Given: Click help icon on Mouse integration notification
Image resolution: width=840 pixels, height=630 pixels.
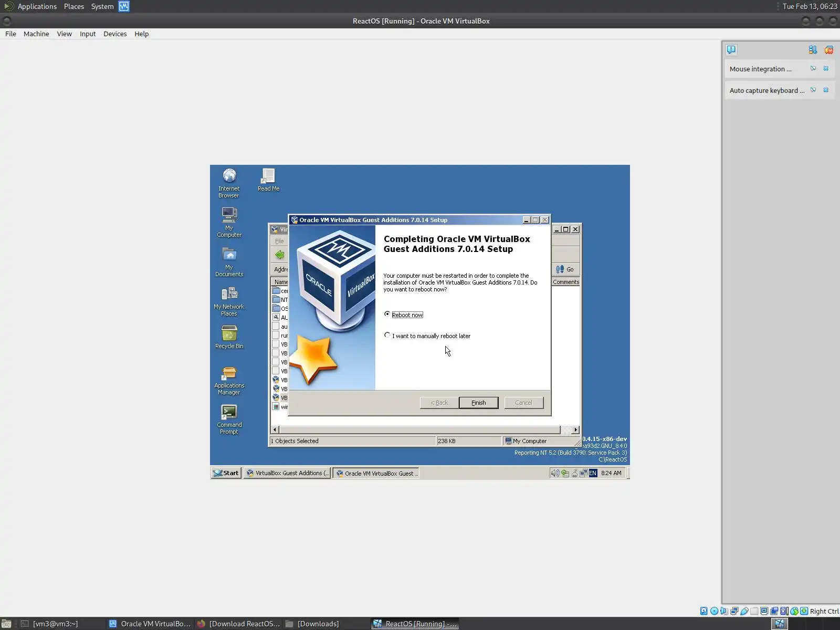Looking at the screenshot, I should click(813, 69).
